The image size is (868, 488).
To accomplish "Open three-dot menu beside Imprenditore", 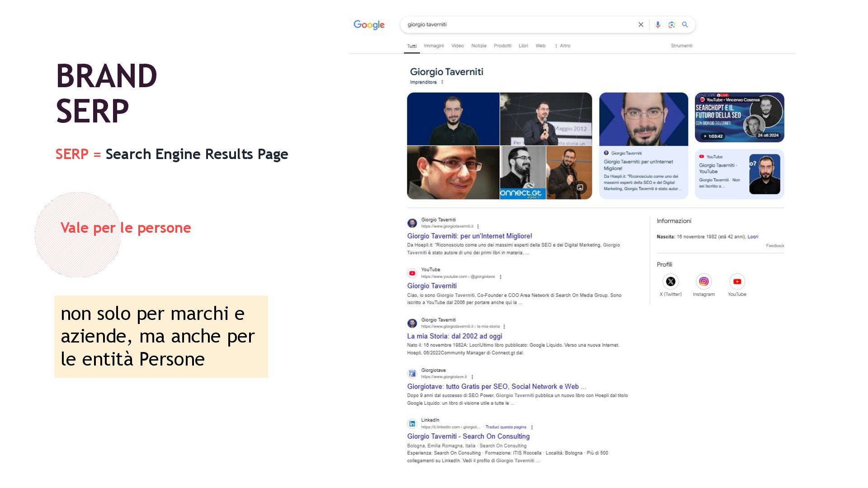I will [442, 82].
